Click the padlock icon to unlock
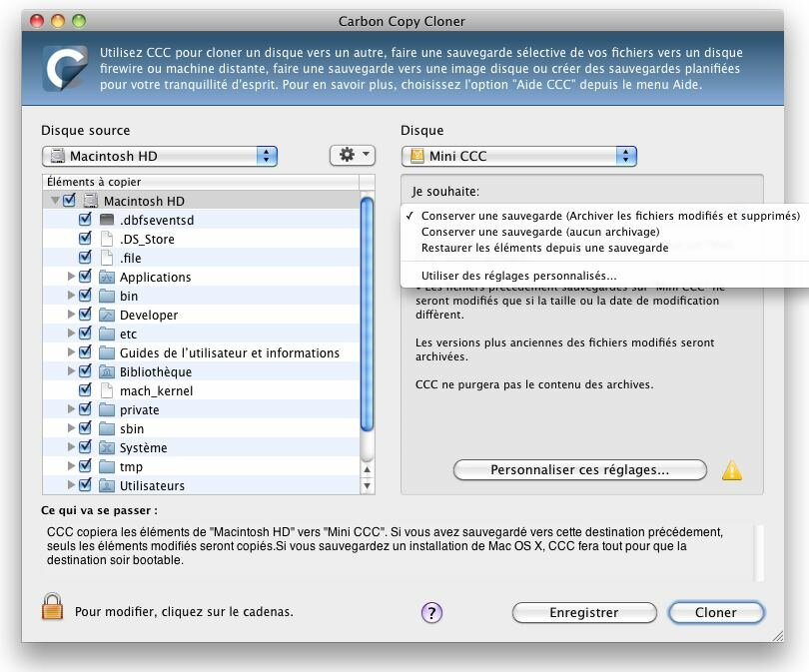 [52, 606]
